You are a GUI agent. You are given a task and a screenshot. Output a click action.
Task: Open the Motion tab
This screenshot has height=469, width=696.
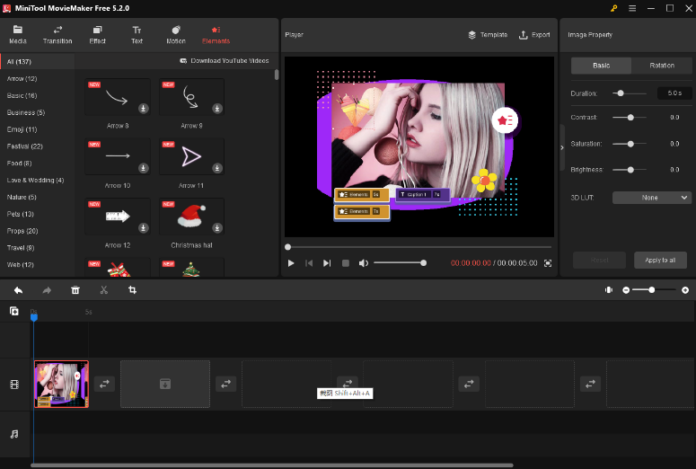click(176, 35)
